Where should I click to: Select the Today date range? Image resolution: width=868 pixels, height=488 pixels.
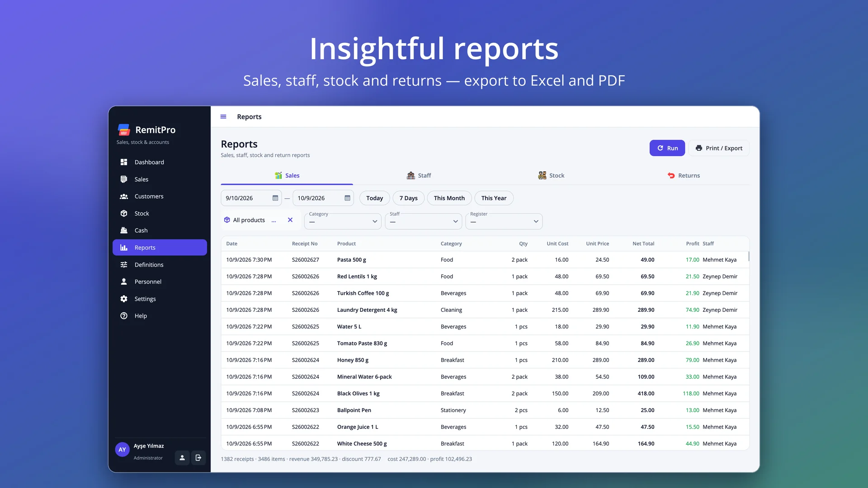374,198
